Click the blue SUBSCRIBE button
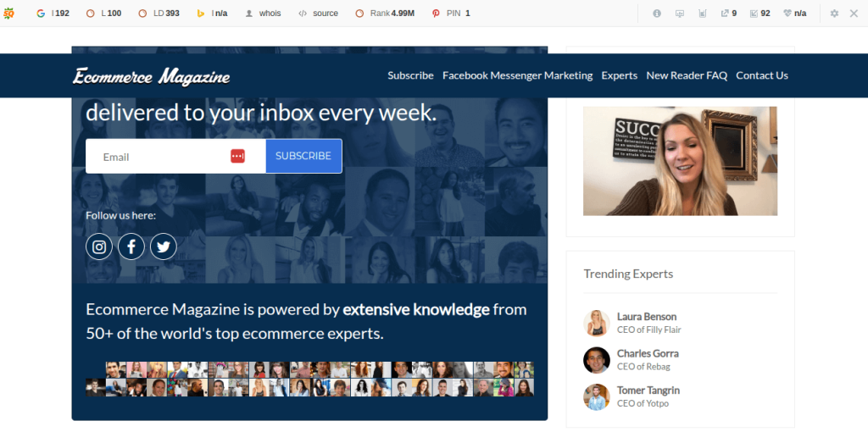 pos(303,156)
